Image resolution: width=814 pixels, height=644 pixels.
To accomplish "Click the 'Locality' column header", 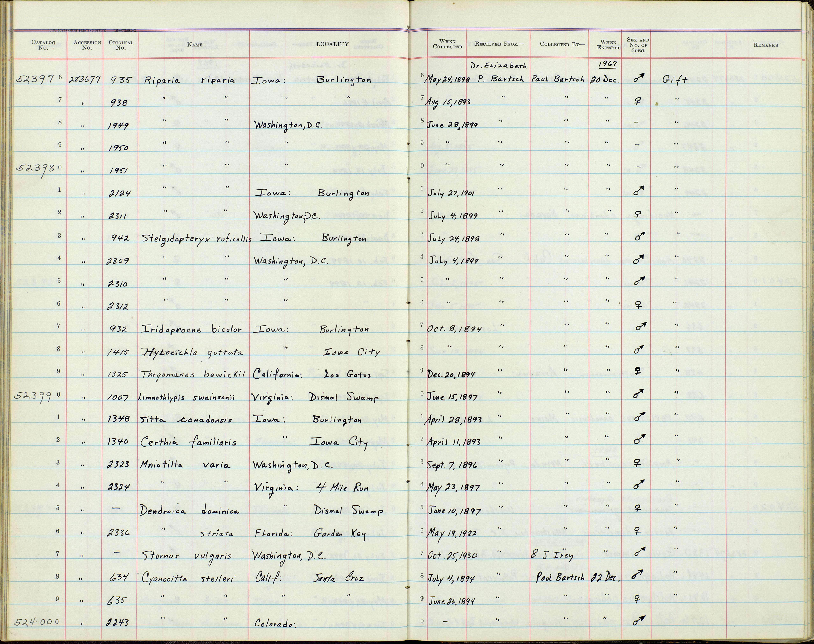I will (332, 44).
